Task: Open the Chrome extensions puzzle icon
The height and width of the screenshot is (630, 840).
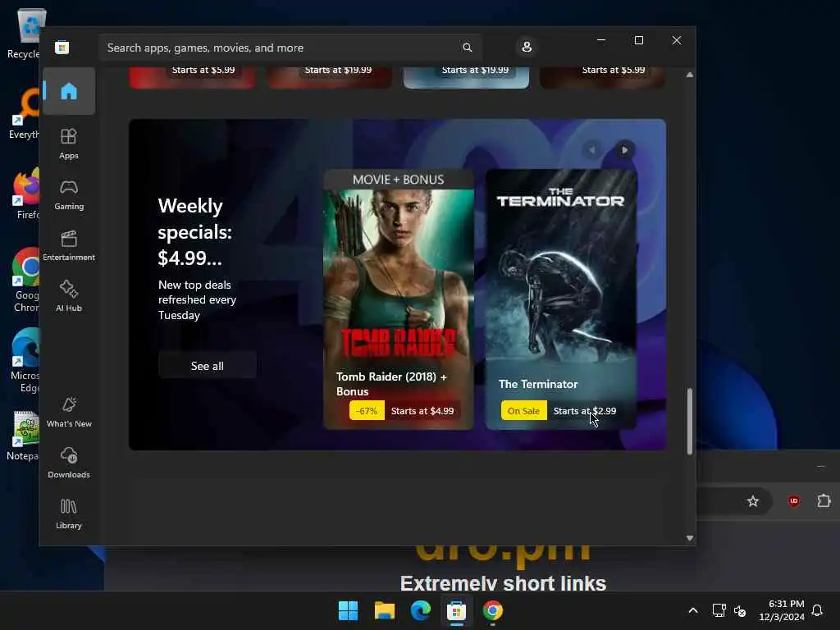Action: pos(824,501)
